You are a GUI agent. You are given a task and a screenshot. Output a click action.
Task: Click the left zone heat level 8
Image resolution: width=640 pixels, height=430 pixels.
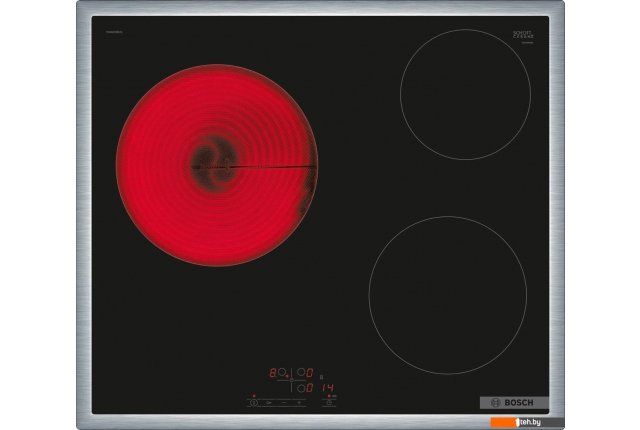click(273, 373)
